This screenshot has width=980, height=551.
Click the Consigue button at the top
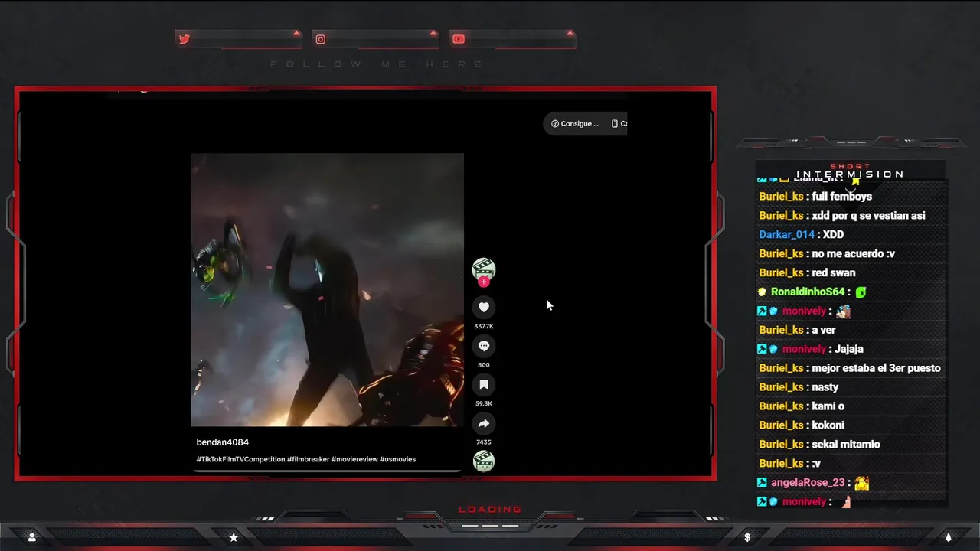point(575,123)
